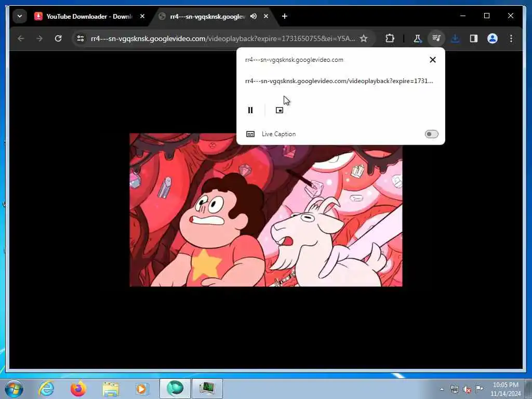Open the Chrome three-dot menu

511,38
